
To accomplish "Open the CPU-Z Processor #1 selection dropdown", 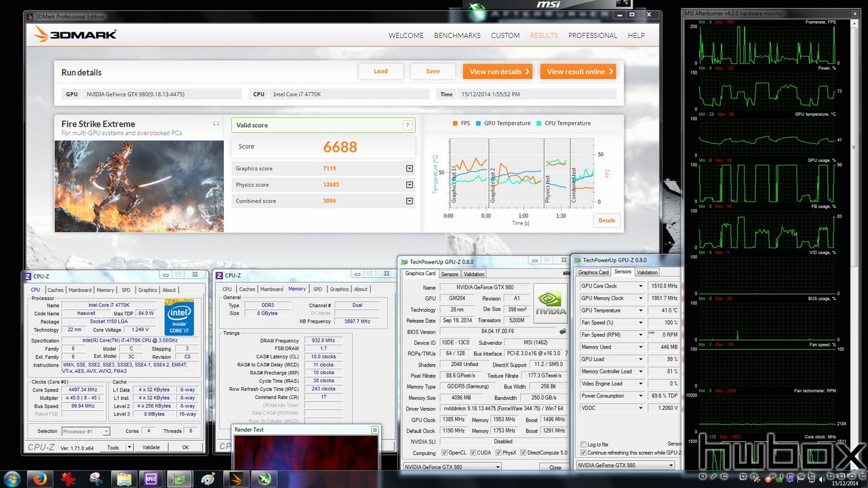I will (86, 431).
